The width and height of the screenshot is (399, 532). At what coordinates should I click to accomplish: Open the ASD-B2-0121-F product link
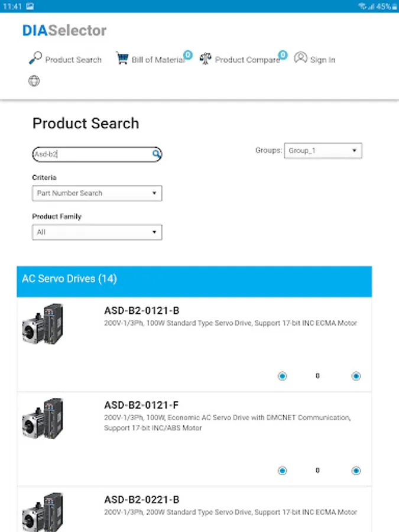(141, 405)
